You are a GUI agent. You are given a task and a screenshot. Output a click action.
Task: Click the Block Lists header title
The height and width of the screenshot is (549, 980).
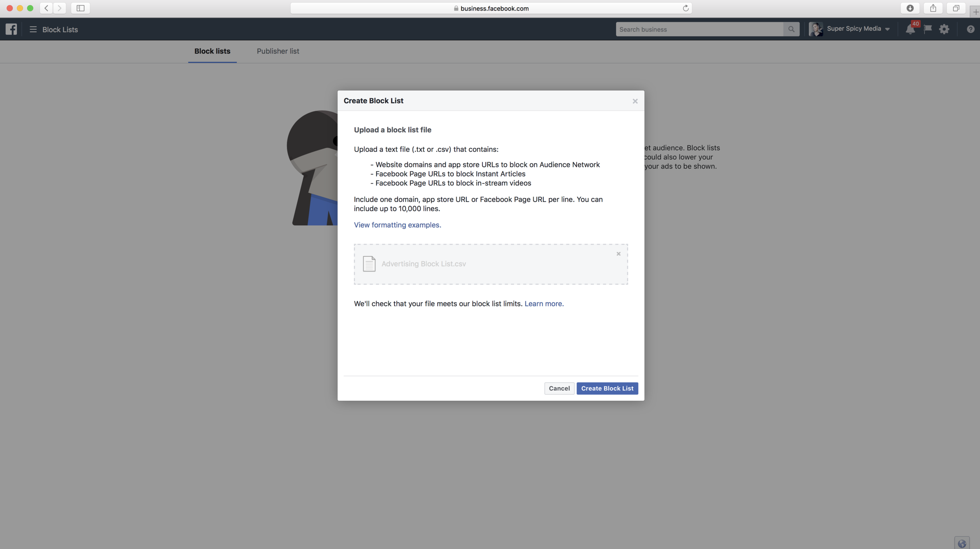60,29
